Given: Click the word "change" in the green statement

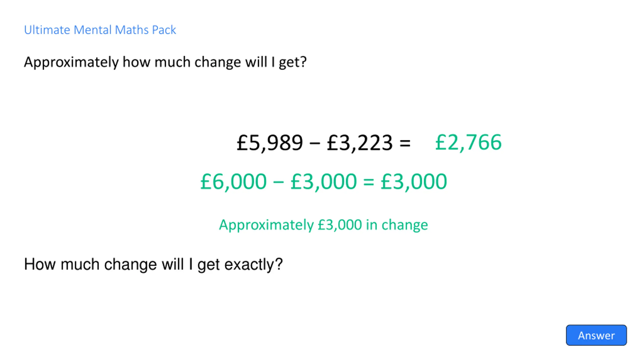Looking at the screenshot, I should tap(405, 225).
